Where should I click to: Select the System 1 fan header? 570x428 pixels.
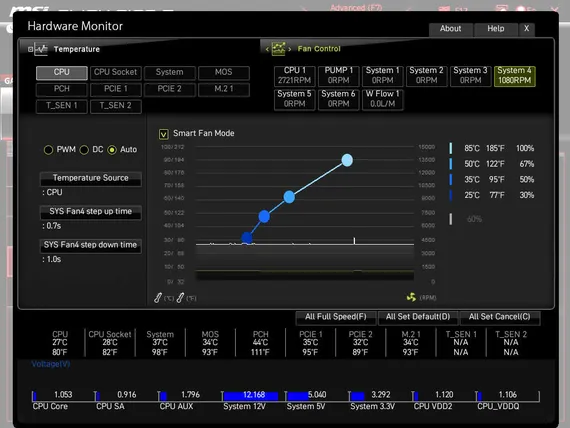point(382,76)
